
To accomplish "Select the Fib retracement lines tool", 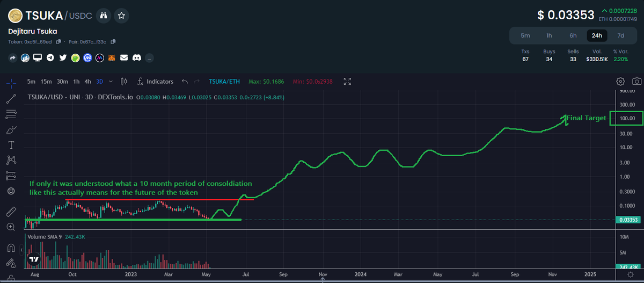I will tap(11, 114).
